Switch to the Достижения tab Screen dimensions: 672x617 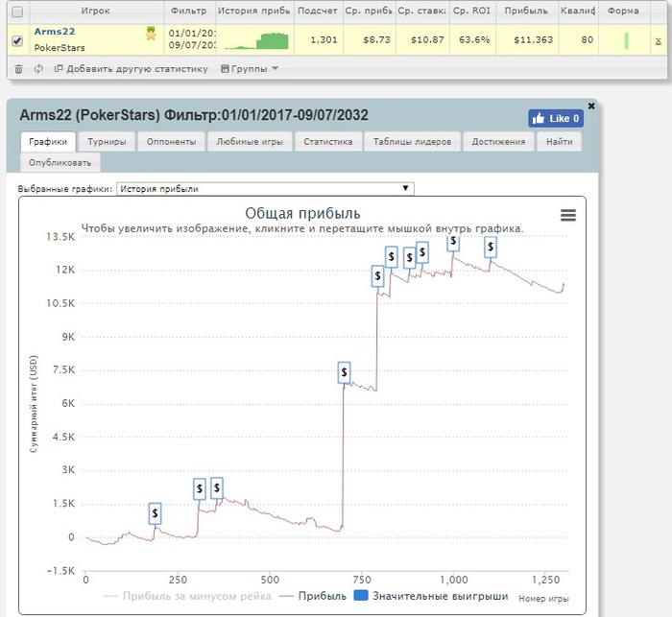tap(498, 142)
